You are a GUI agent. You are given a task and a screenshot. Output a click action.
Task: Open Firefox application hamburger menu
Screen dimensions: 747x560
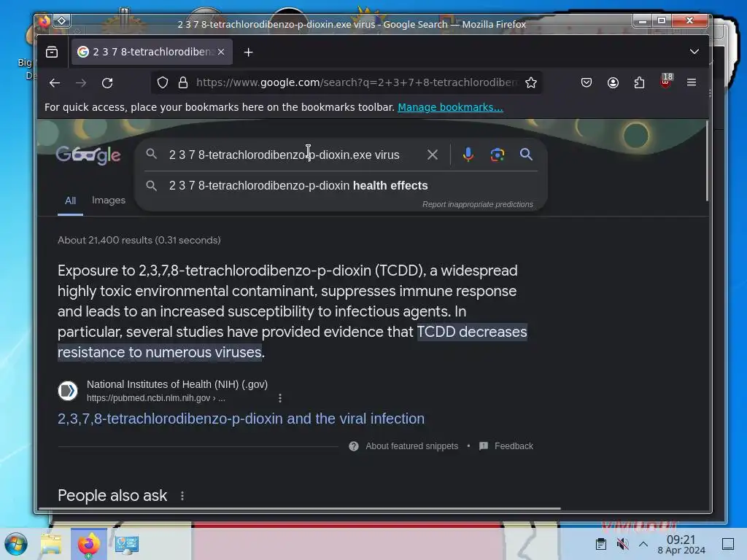692,82
